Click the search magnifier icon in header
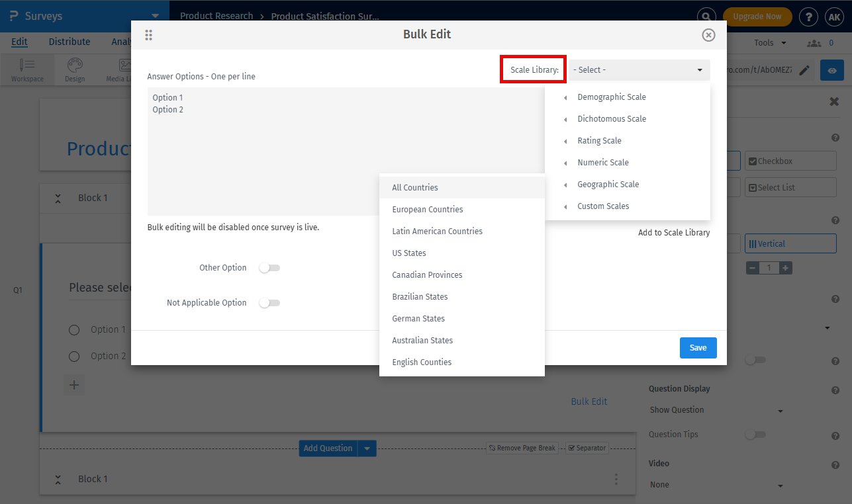 click(707, 17)
